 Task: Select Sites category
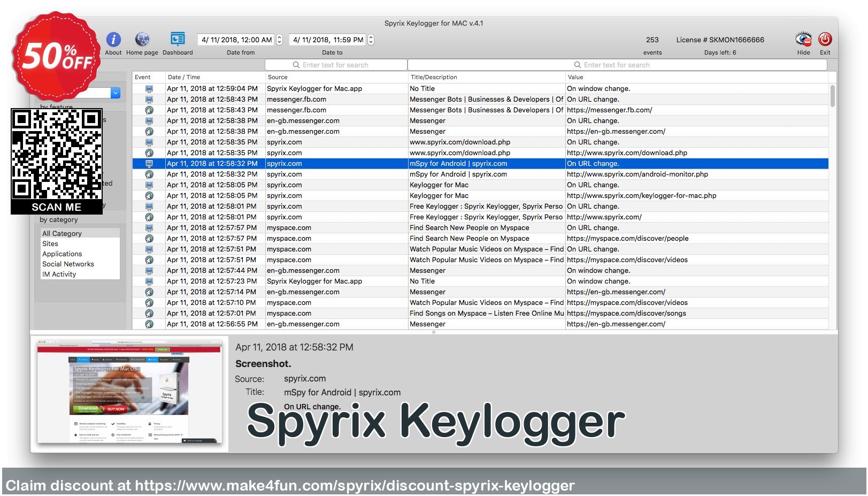(80, 243)
